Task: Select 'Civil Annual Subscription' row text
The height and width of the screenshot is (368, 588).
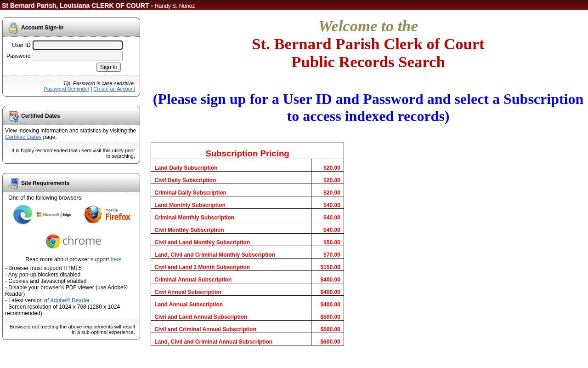Action: 188,292
